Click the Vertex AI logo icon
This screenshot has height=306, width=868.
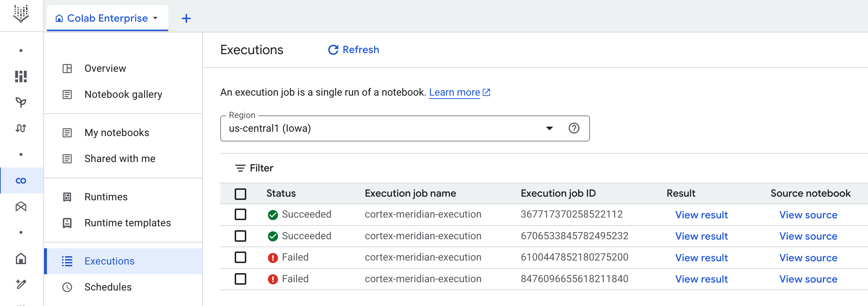pos(21,14)
